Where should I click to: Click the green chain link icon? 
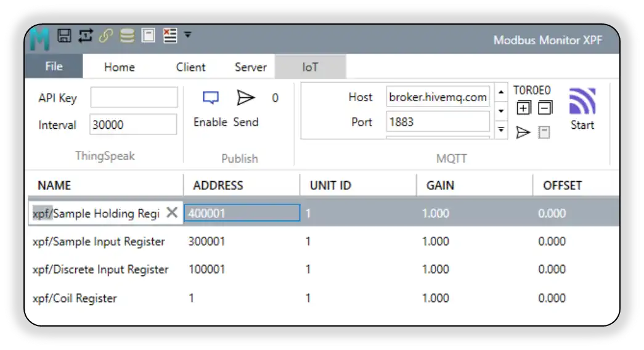point(106,36)
